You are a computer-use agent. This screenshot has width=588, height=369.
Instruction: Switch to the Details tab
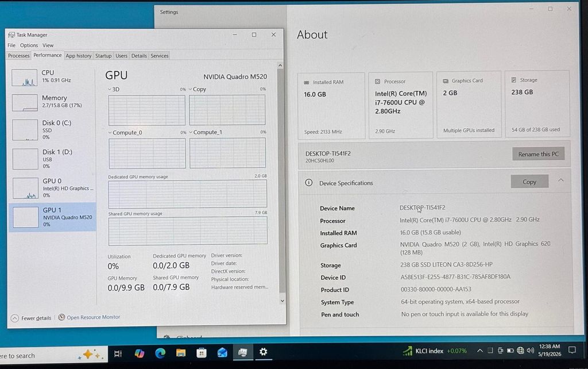139,56
